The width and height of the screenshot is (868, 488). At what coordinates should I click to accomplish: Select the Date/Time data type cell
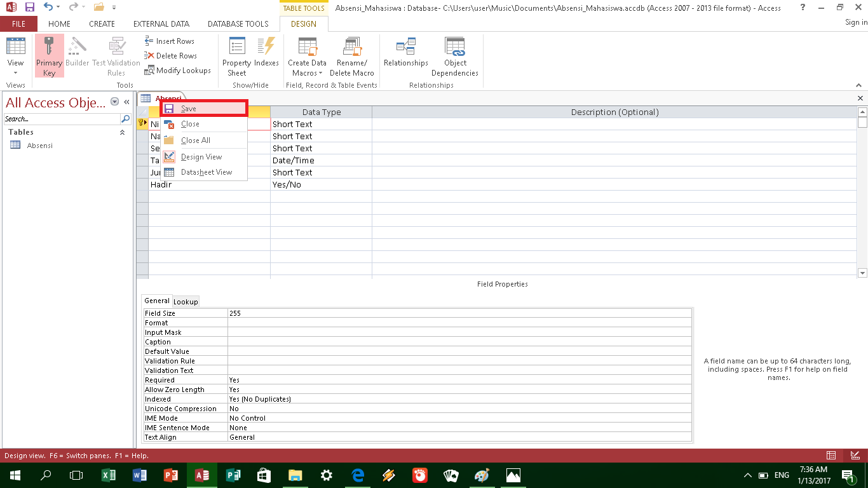[x=322, y=161]
